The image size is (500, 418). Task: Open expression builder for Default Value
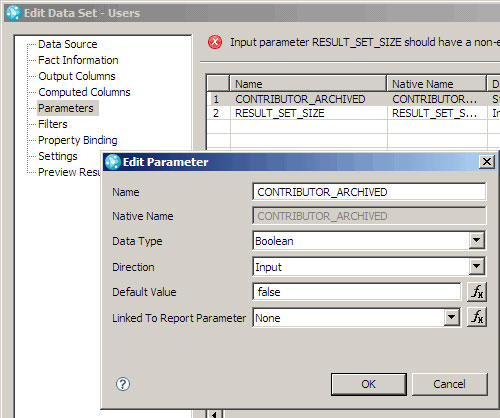(x=477, y=292)
